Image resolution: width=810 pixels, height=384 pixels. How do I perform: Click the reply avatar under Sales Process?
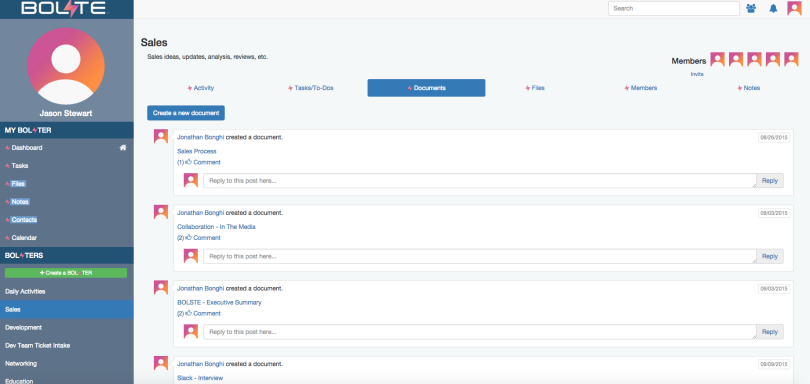coord(191,180)
